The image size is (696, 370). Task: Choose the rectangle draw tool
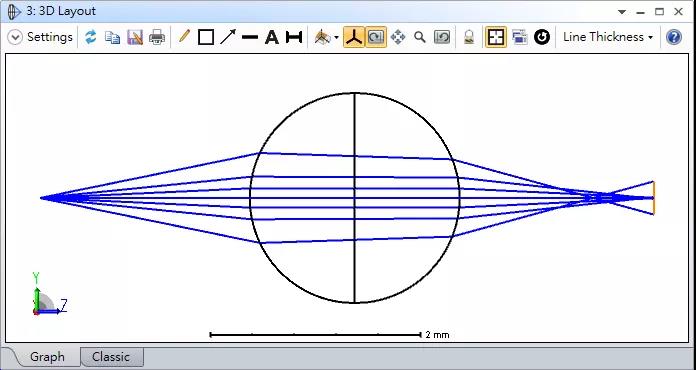click(206, 37)
